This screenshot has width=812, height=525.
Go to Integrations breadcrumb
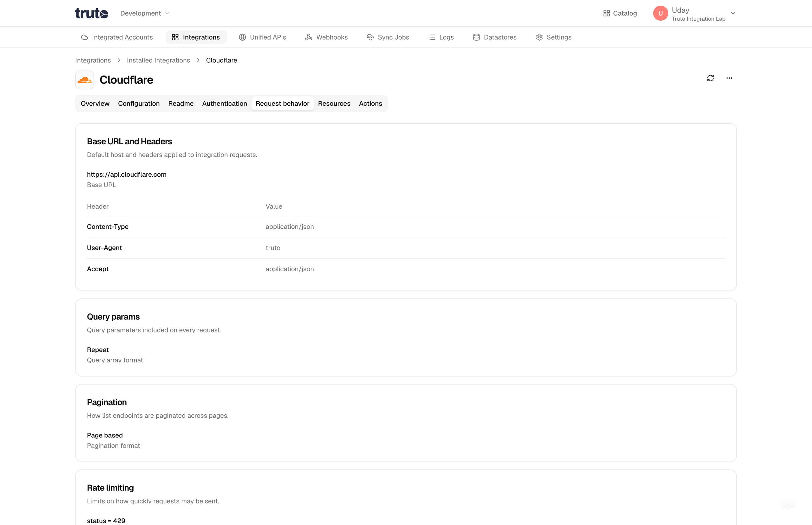pyautogui.click(x=93, y=60)
